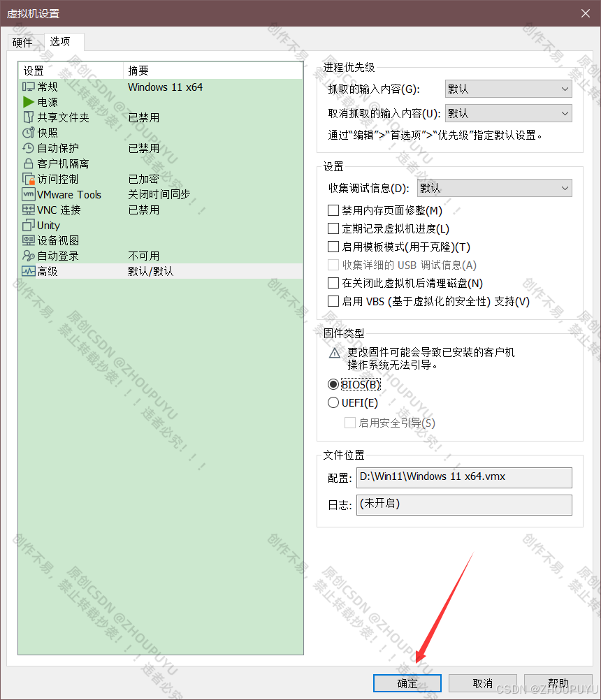Select the 高级 settings row

[x=161, y=272]
